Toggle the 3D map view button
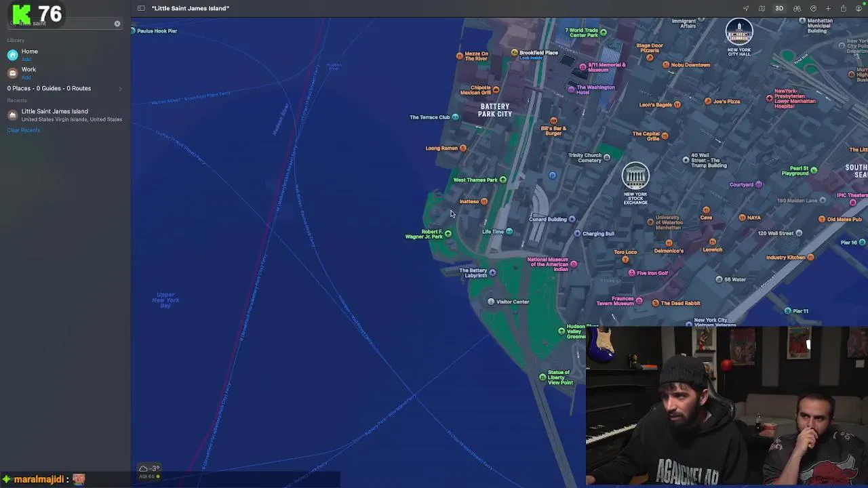Viewport: 868px width, 488px height. (x=779, y=8)
